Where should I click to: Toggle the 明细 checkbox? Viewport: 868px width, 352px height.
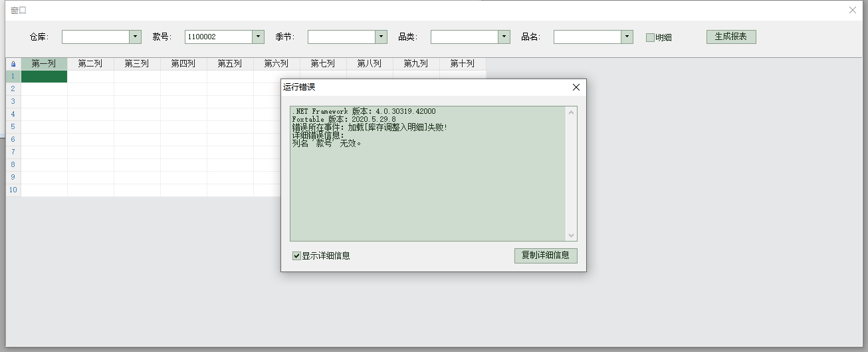pyautogui.click(x=650, y=37)
